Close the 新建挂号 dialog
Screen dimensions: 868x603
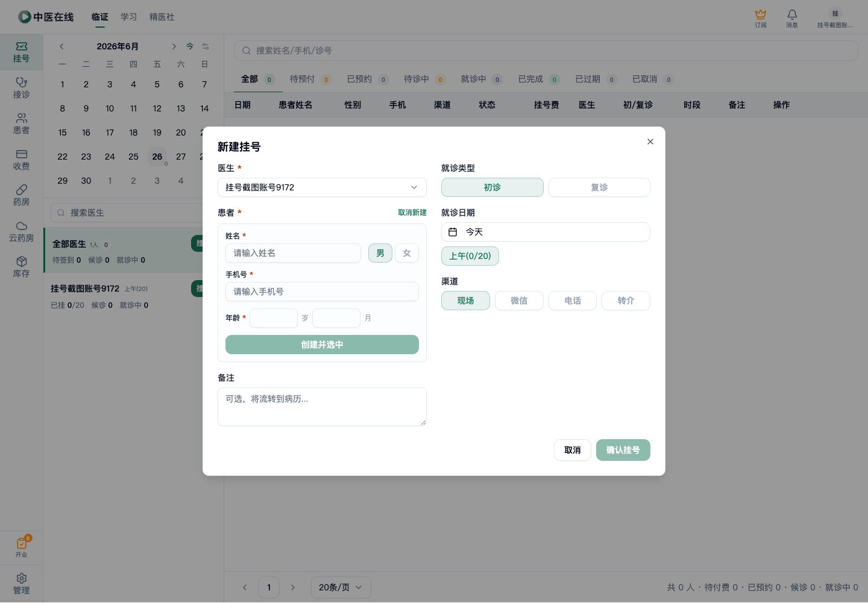[x=650, y=142]
